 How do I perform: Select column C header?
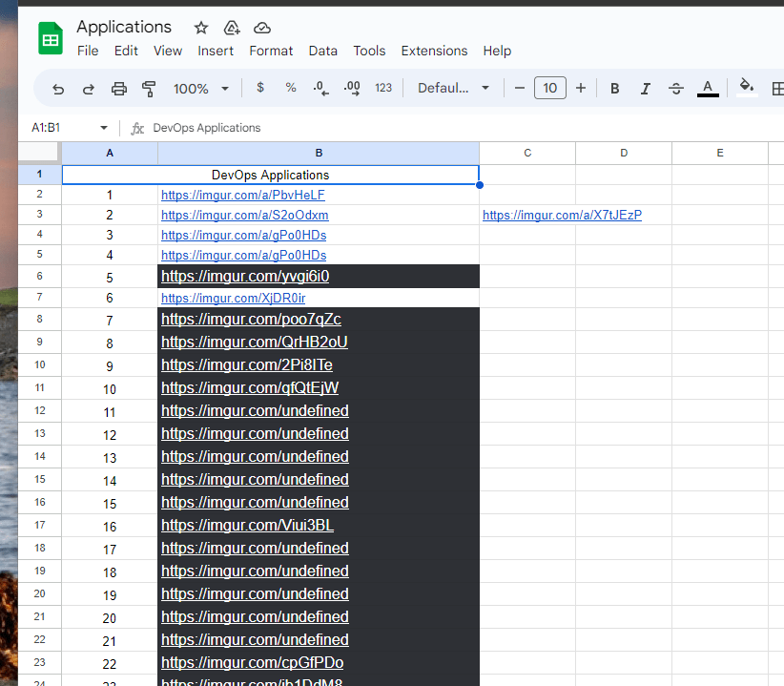[527, 153]
